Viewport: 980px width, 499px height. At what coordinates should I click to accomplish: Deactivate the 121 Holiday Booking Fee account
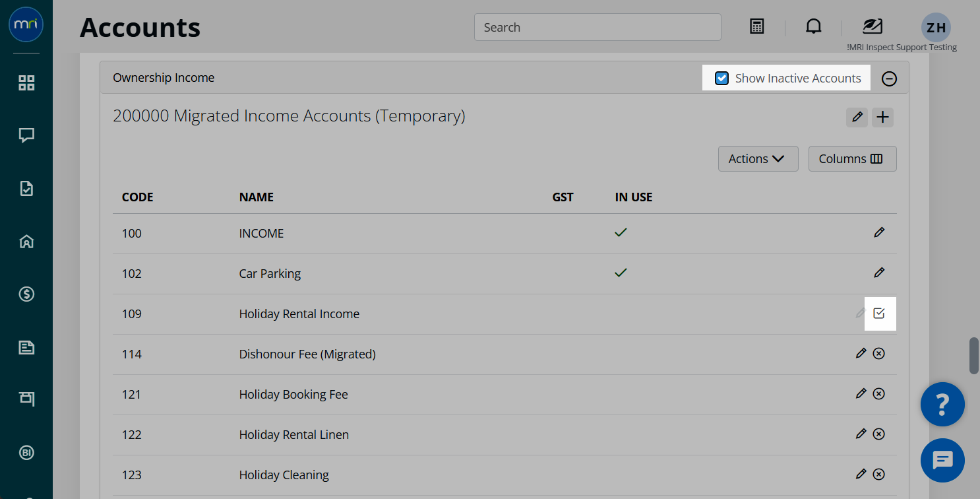[x=879, y=394]
